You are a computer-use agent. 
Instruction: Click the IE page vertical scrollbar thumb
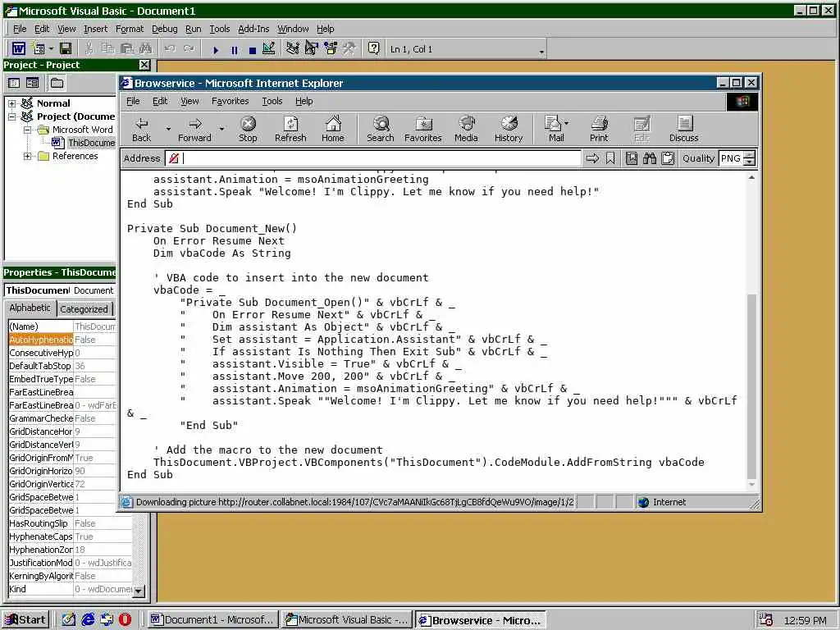click(751, 386)
